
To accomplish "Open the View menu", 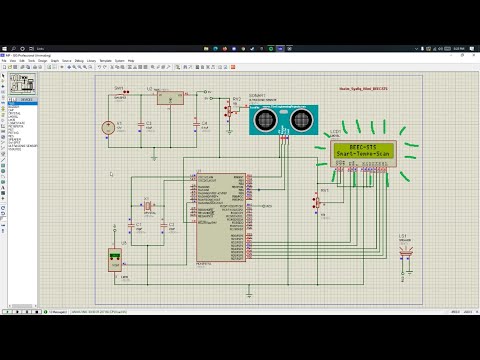I will pos(13,61).
